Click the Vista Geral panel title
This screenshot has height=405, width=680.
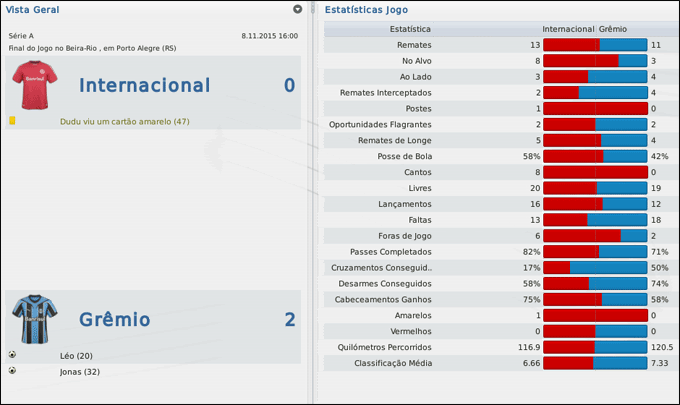[31, 9]
